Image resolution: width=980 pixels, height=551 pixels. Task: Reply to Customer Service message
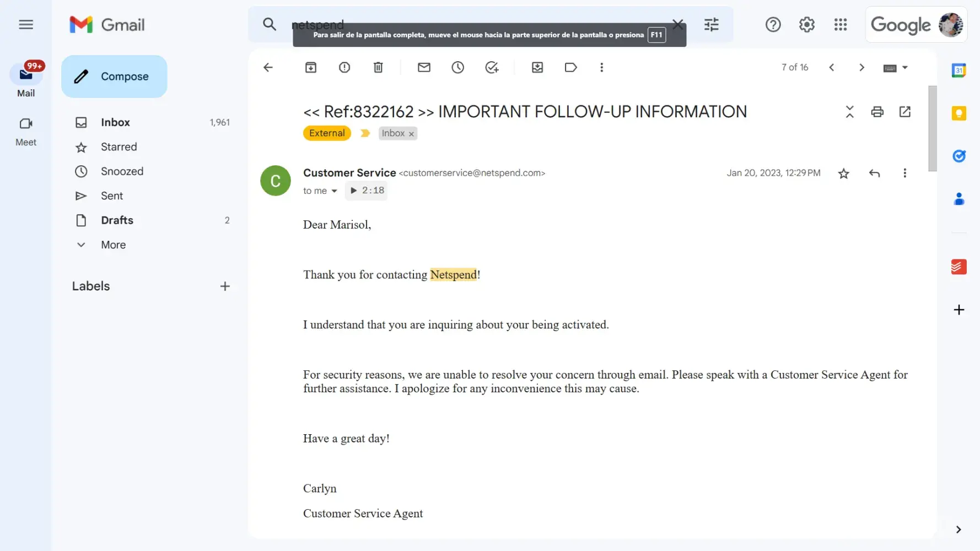click(x=874, y=174)
